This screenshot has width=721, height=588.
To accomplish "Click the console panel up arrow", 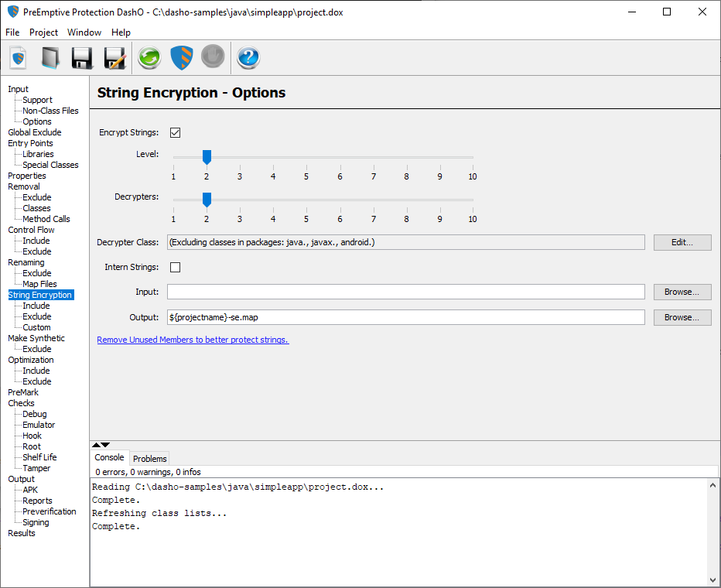I will 96,445.
